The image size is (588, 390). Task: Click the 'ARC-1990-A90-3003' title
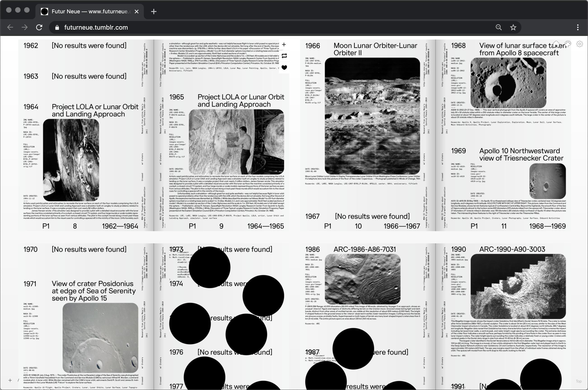(512, 249)
